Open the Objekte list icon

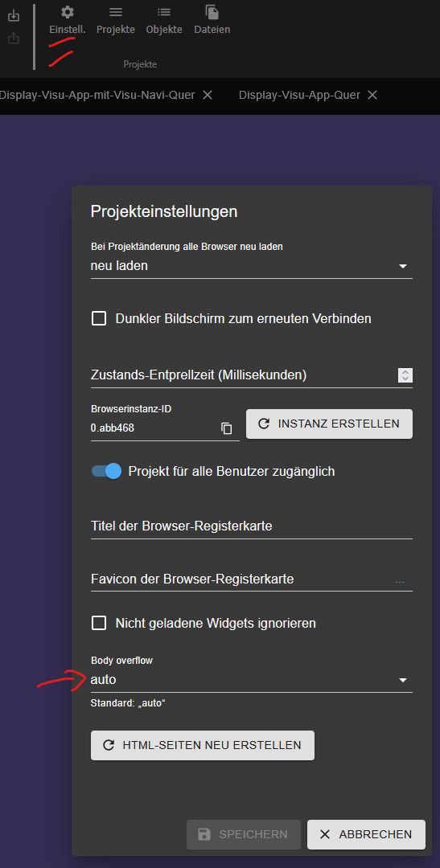coord(163,12)
